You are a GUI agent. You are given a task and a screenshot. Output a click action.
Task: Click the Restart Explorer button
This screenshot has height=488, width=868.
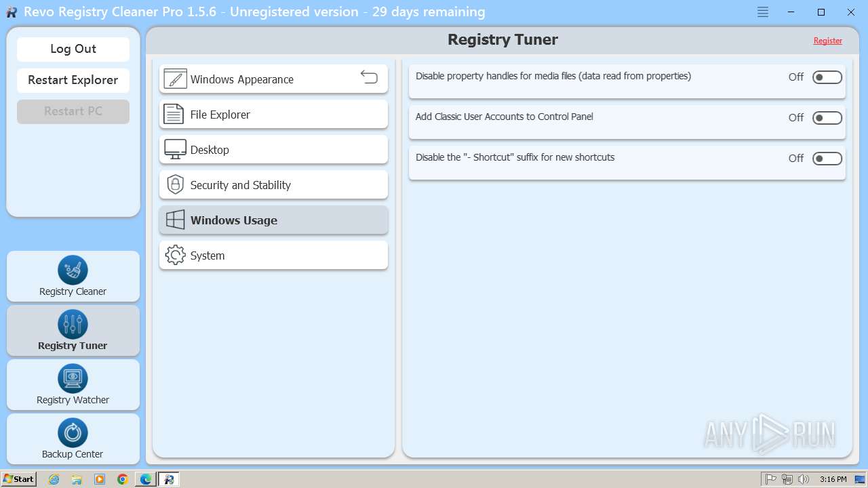[x=73, y=80]
